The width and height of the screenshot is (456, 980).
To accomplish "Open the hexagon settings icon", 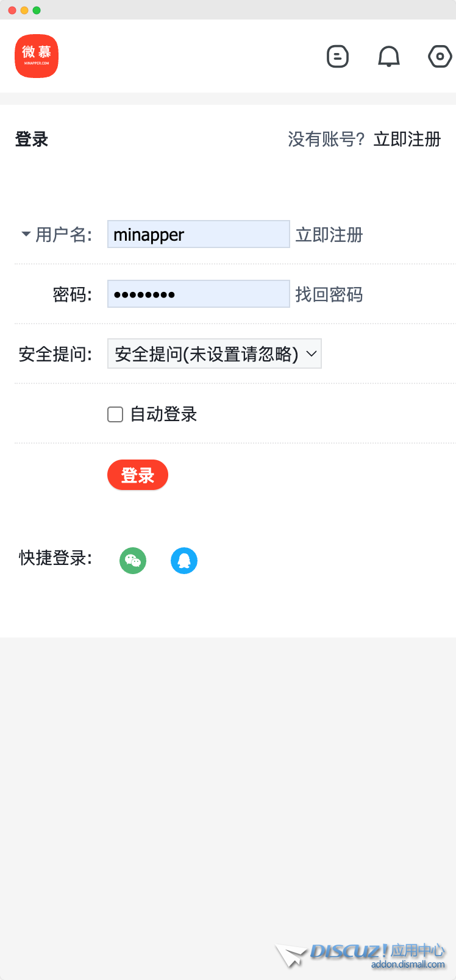I will [440, 57].
